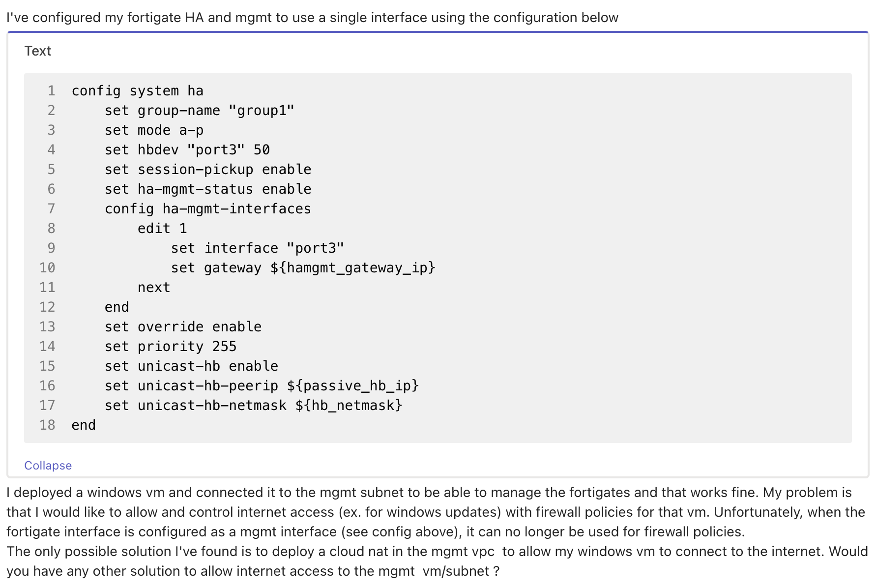
Task: Click the 'set mode a-p' line
Action: pos(155,130)
